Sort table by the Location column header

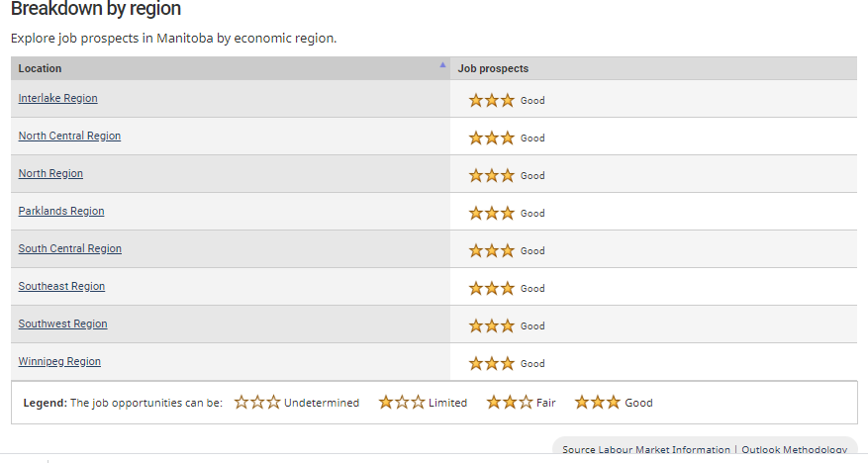231,68
